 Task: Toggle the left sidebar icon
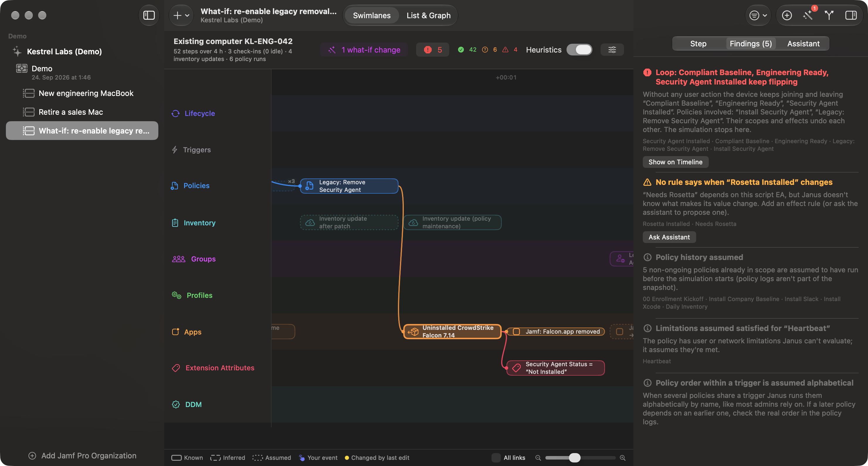tap(149, 15)
